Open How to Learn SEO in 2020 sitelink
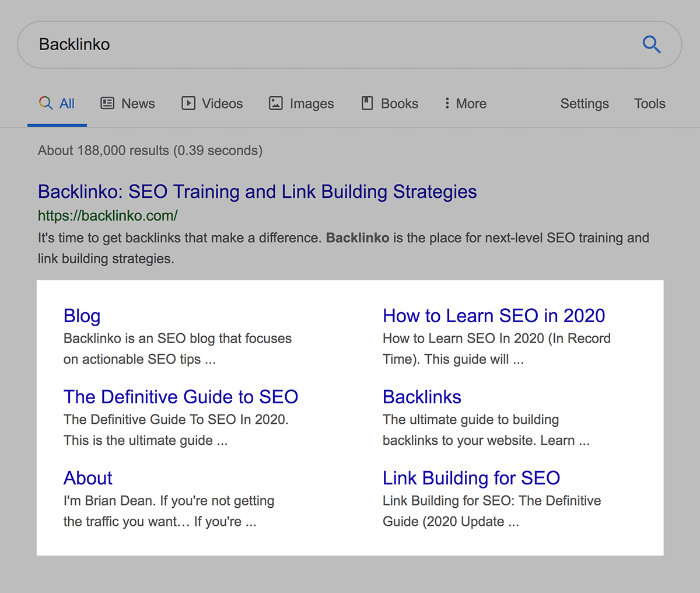 click(x=494, y=316)
